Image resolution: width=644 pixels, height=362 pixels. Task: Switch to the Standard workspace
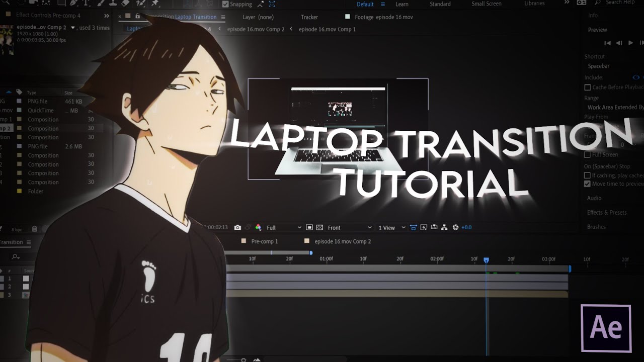440,4
